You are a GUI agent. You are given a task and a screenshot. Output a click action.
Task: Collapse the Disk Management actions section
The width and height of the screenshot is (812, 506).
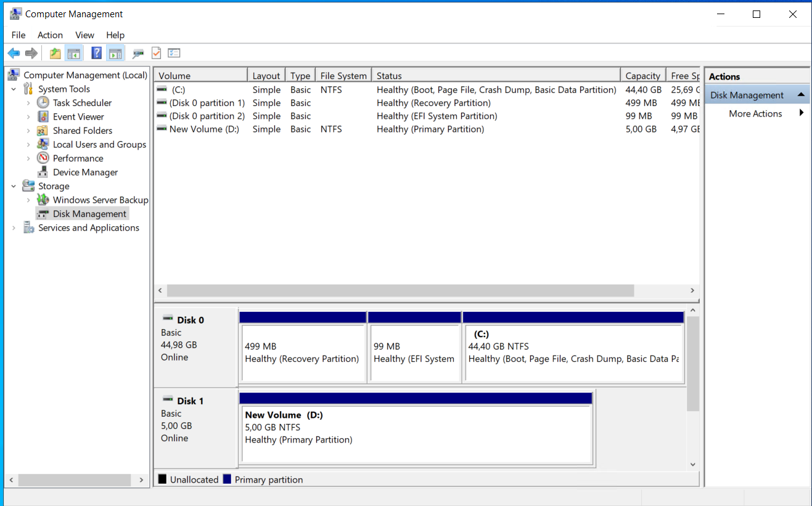(x=801, y=95)
